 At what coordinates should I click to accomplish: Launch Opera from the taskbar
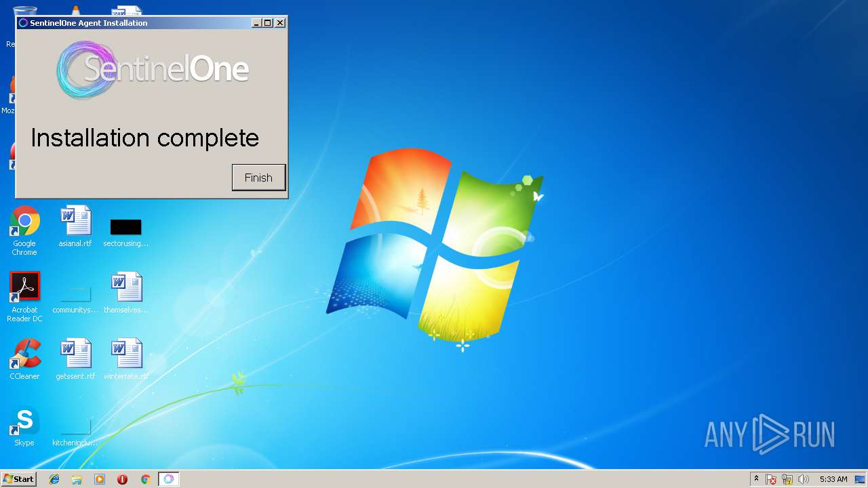pos(122,479)
